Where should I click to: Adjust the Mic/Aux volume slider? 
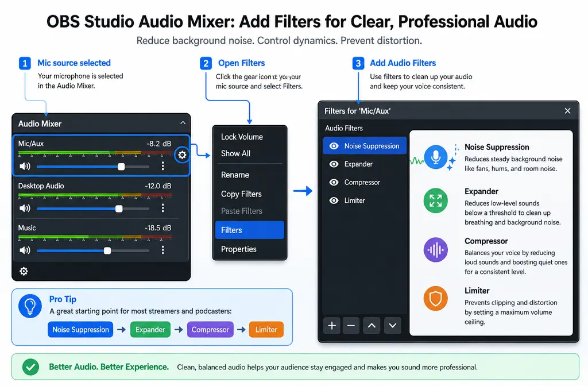(93, 167)
